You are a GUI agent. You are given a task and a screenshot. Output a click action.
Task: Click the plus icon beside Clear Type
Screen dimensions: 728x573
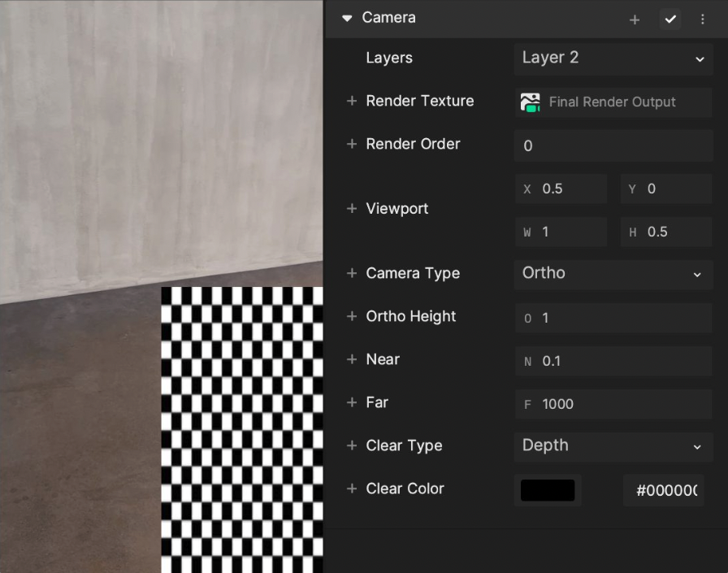point(351,445)
